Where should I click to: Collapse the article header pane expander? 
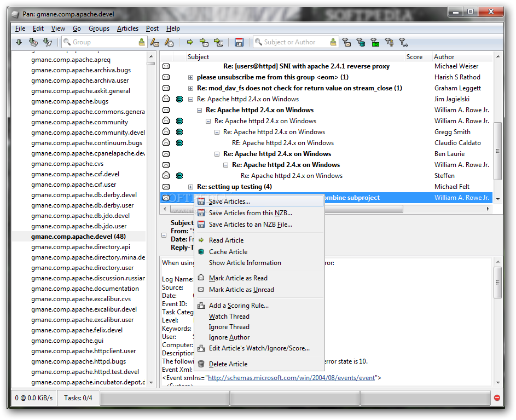coord(164,235)
